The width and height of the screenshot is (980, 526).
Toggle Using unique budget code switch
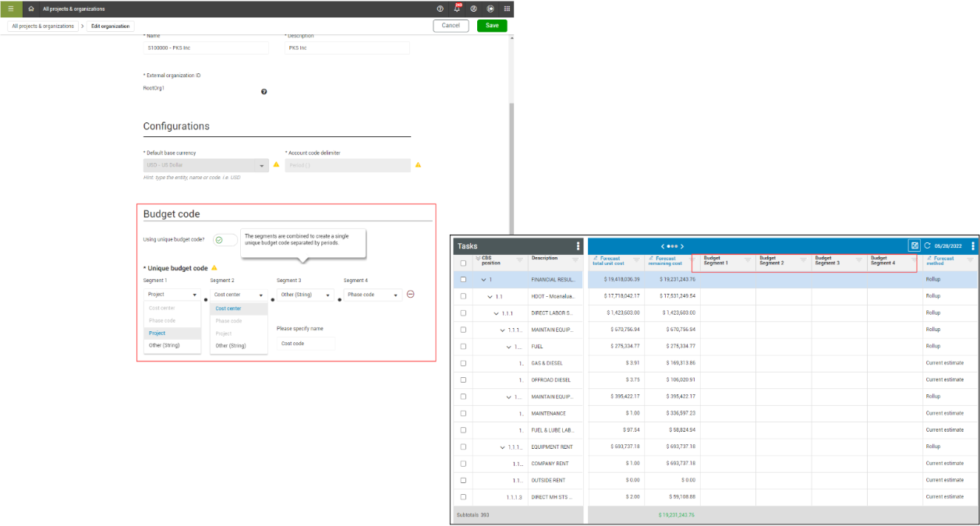coord(225,240)
